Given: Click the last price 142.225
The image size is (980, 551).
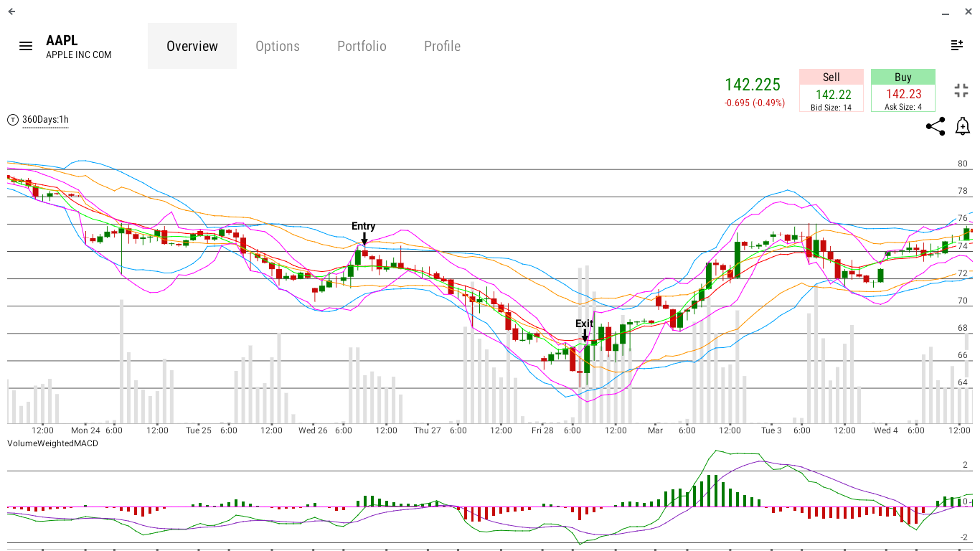Looking at the screenshot, I should [753, 85].
